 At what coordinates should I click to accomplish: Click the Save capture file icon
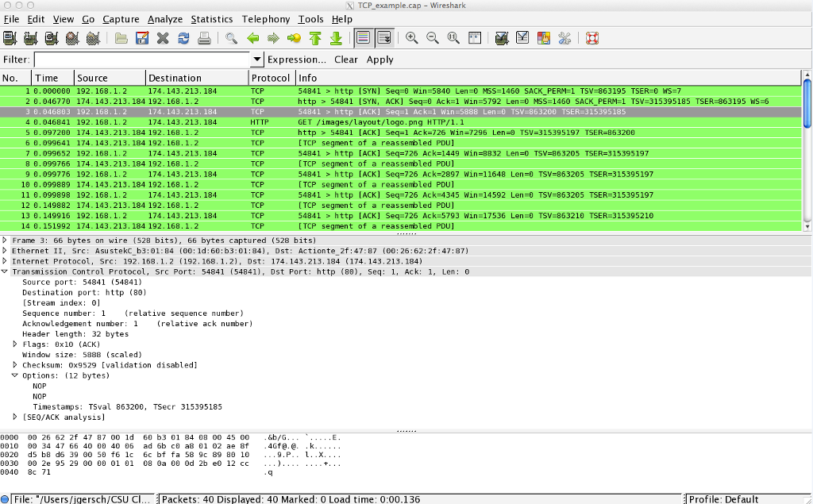click(142, 37)
